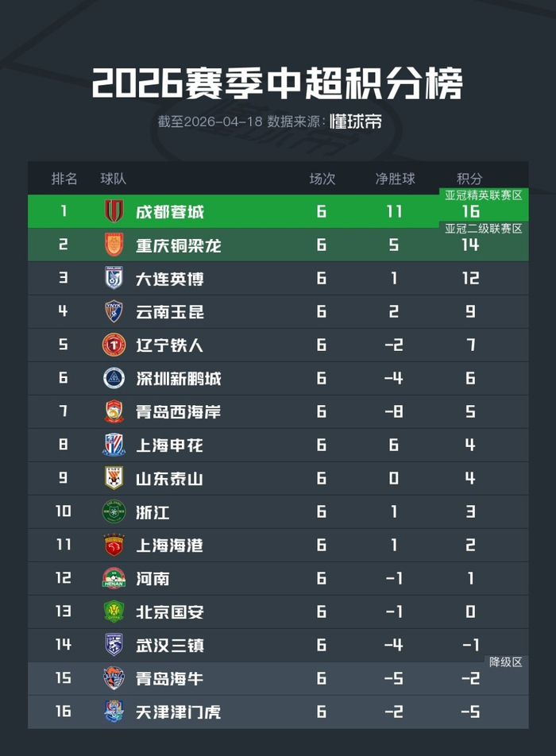Click the 云南玉昆 shield icon

click(114, 311)
